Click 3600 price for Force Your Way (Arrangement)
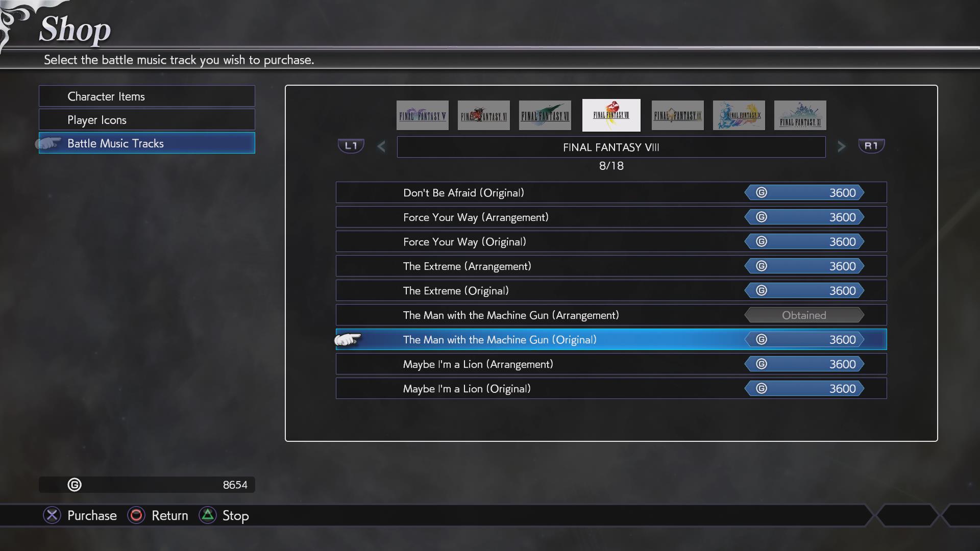 point(804,217)
